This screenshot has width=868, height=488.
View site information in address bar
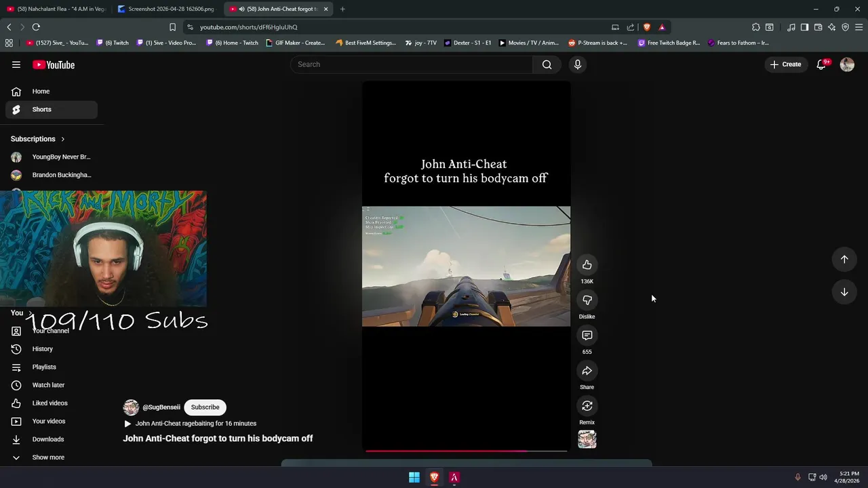coord(191,27)
